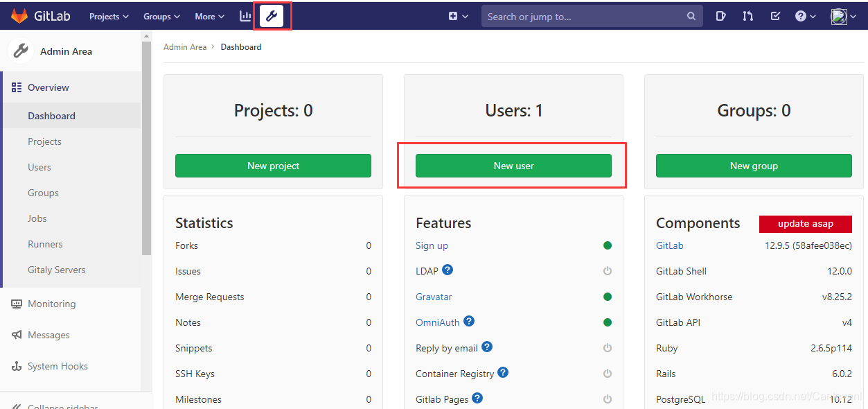Open the user avatar dropdown menu
Image resolution: width=868 pixels, height=409 pixels.
click(844, 16)
